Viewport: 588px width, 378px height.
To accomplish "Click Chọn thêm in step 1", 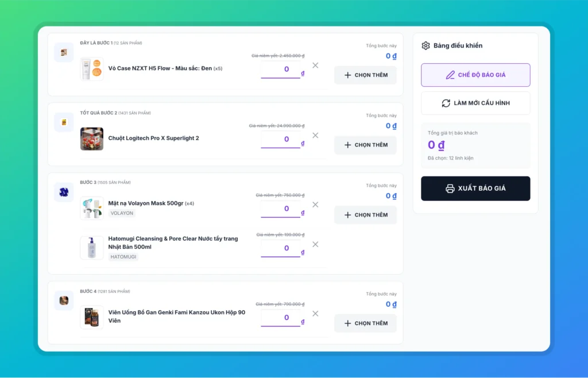I will [365, 75].
